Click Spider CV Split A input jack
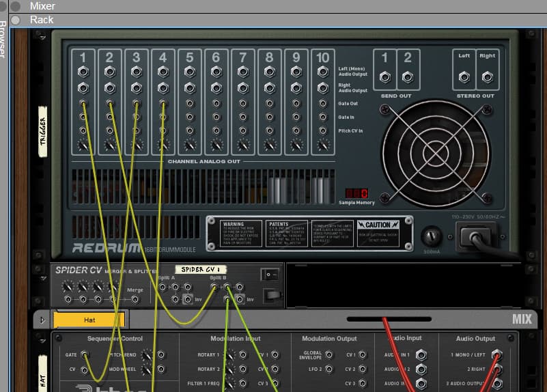 pos(163,287)
